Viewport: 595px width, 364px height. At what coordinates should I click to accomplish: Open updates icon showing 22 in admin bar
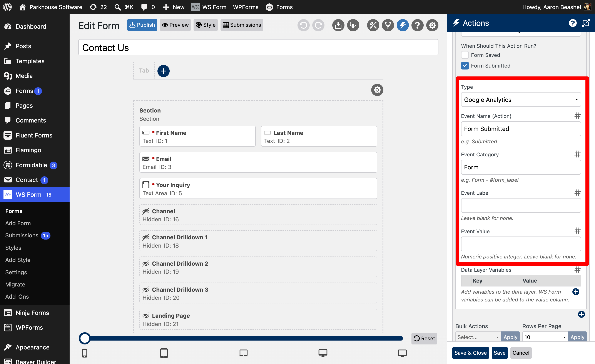point(98,7)
